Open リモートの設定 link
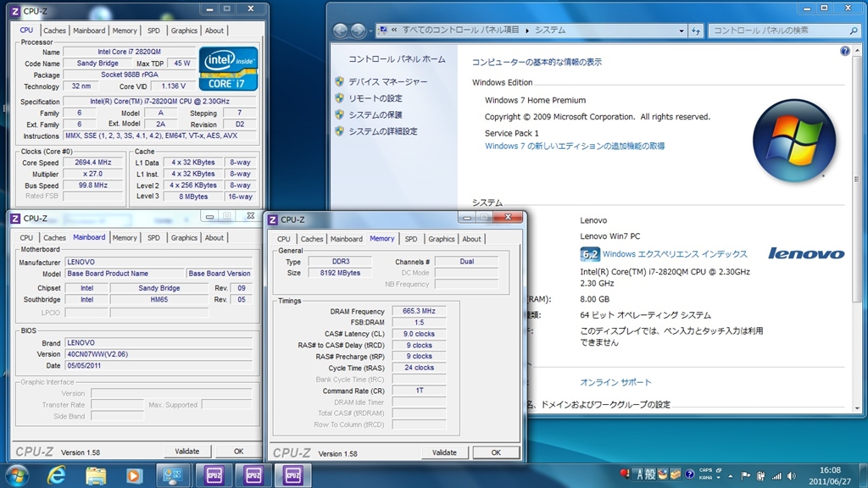868x488 pixels. (x=376, y=98)
